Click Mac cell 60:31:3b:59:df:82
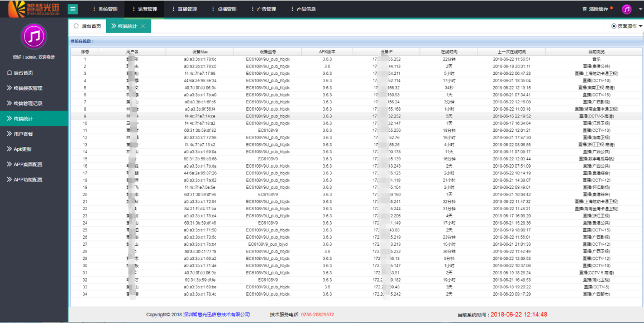The height and width of the screenshot is (323, 644). [x=200, y=130]
